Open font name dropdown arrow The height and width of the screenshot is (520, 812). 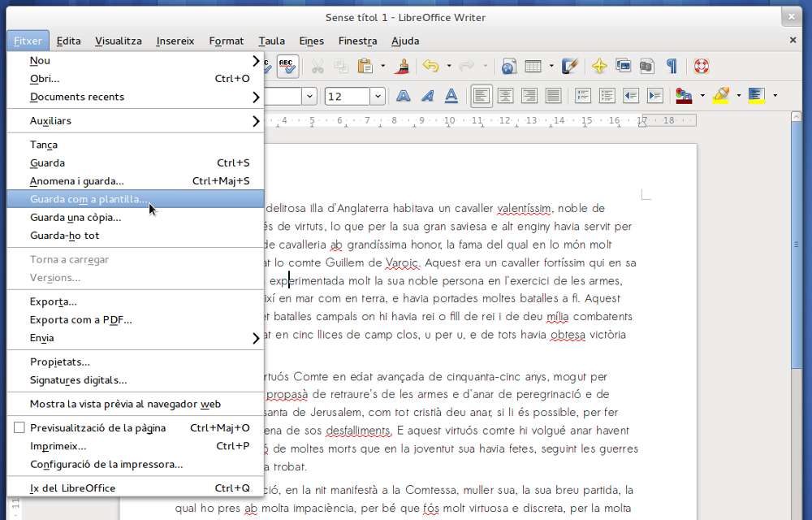point(309,97)
